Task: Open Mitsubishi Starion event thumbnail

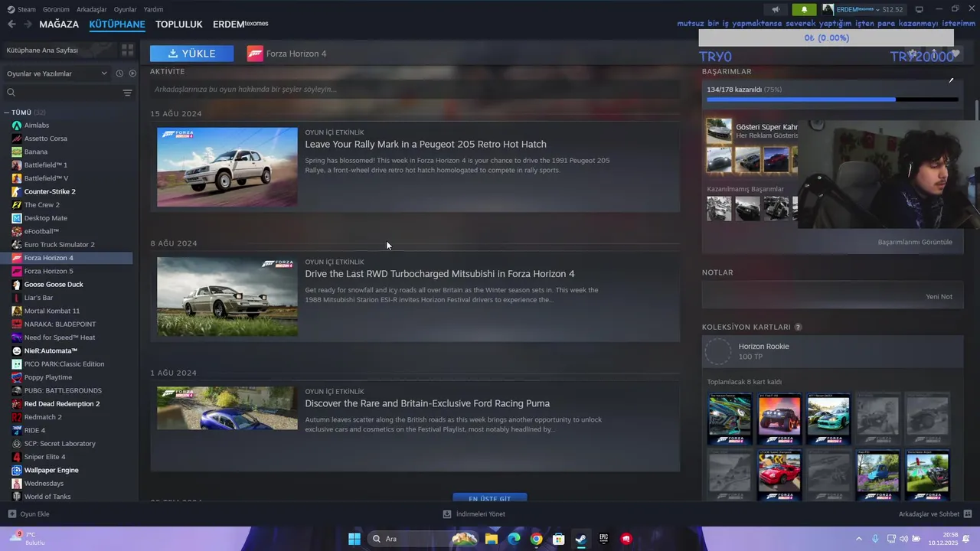Action: pos(227,296)
